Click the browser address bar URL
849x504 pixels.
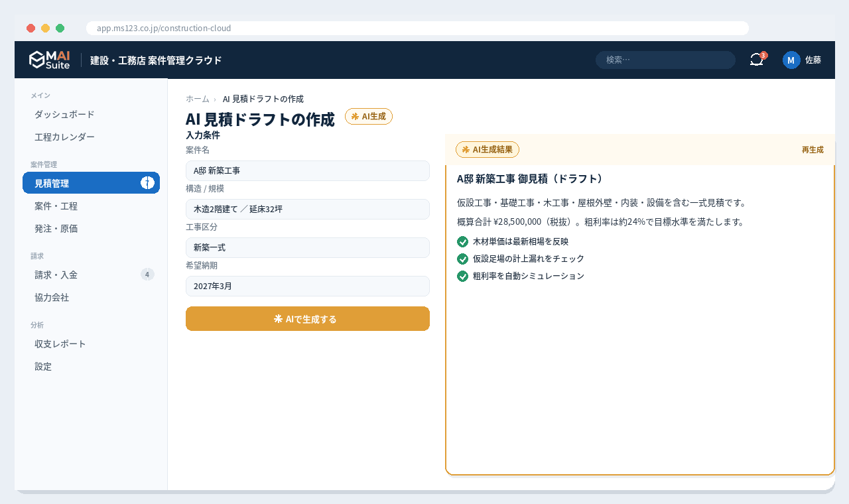pyautogui.click(x=417, y=28)
